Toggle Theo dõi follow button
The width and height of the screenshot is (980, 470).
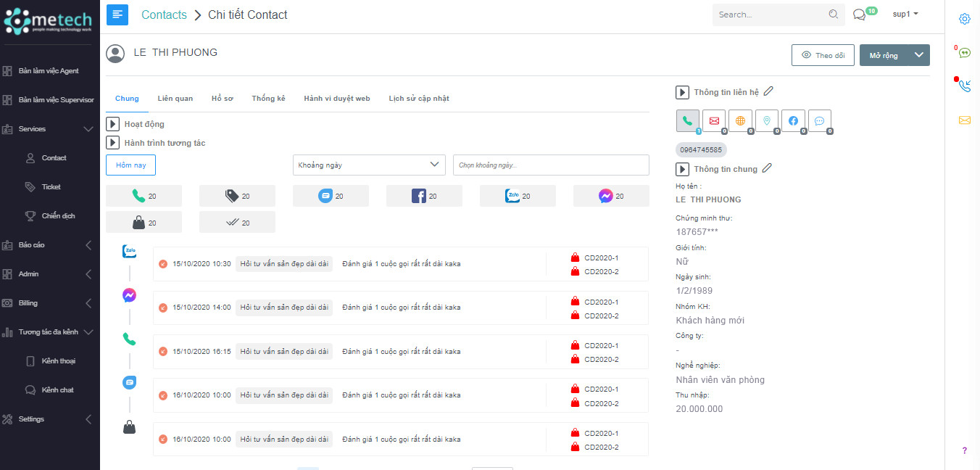(x=823, y=56)
